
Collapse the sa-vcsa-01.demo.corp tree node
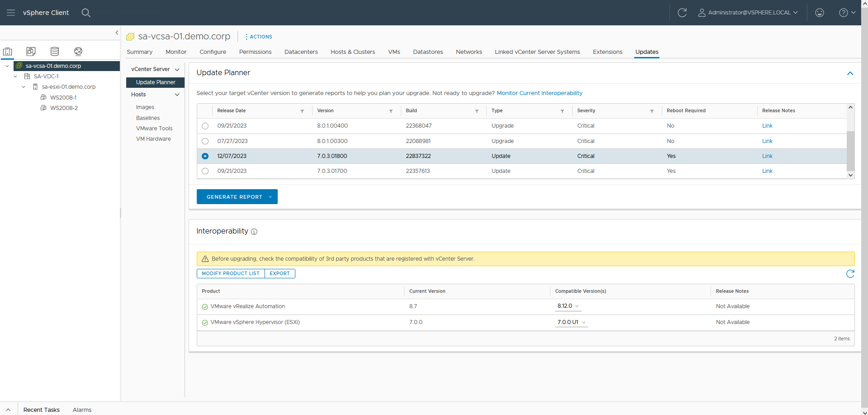coord(7,66)
